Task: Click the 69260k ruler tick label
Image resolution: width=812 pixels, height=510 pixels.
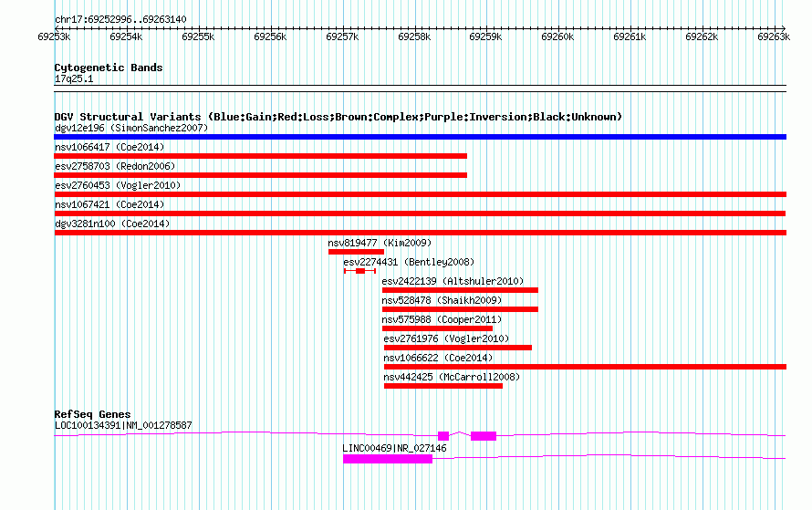Action: coord(557,36)
